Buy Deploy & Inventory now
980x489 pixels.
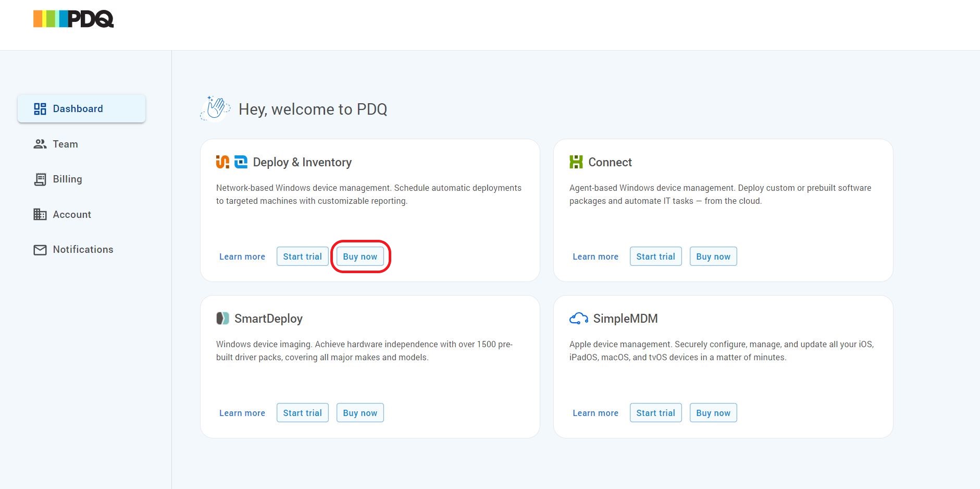[x=360, y=256]
